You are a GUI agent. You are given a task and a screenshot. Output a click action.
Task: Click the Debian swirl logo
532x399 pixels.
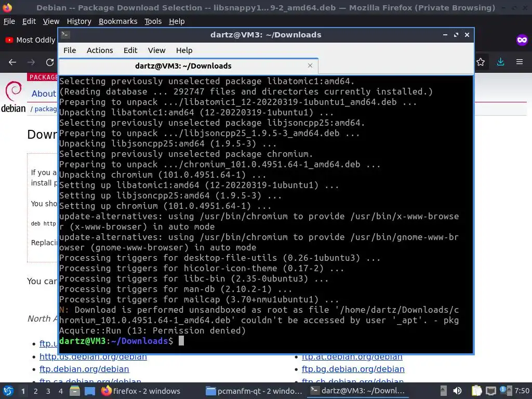coord(13,91)
